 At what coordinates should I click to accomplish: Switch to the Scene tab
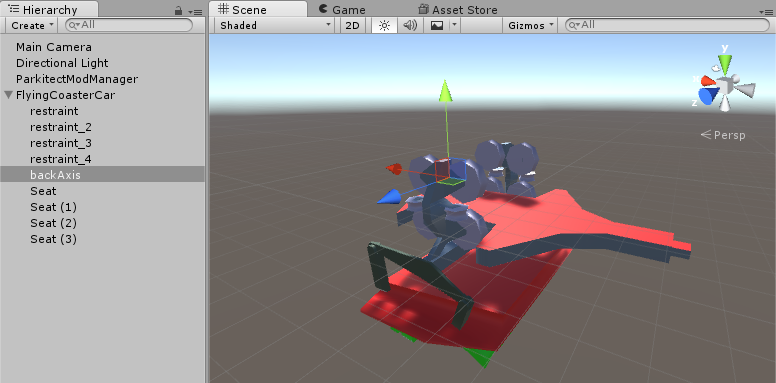(257, 9)
